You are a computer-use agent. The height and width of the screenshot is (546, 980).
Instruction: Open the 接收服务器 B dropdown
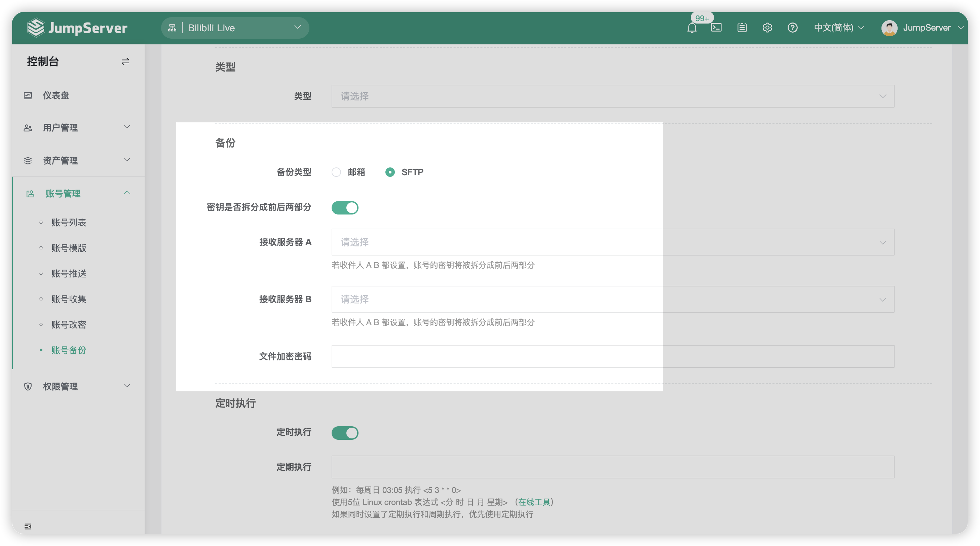(x=612, y=299)
